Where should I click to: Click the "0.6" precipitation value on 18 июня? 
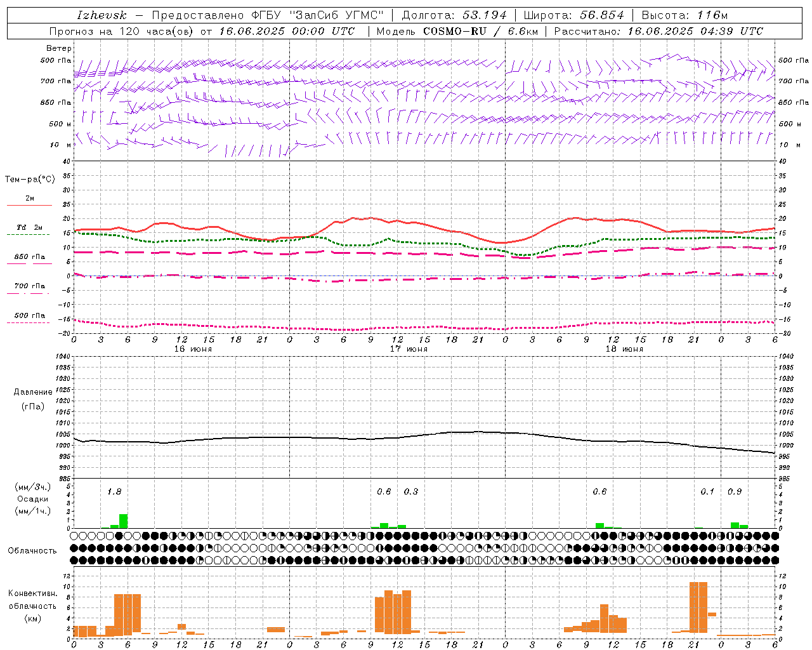pos(599,492)
